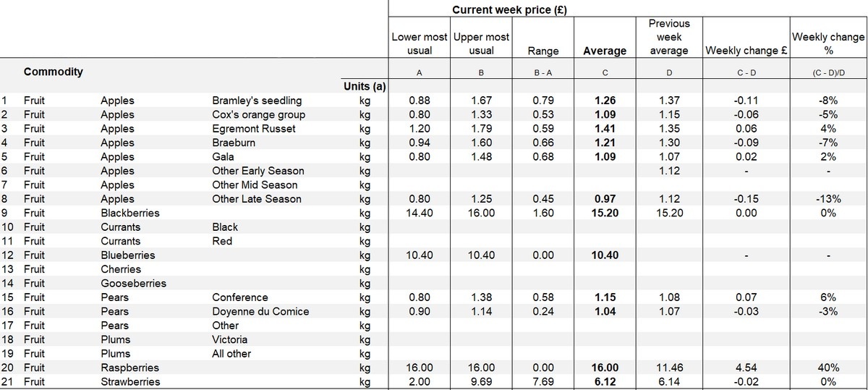Image resolution: width=868 pixels, height=390 pixels.
Task: Select the bold Average column header
Action: pos(605,51)
